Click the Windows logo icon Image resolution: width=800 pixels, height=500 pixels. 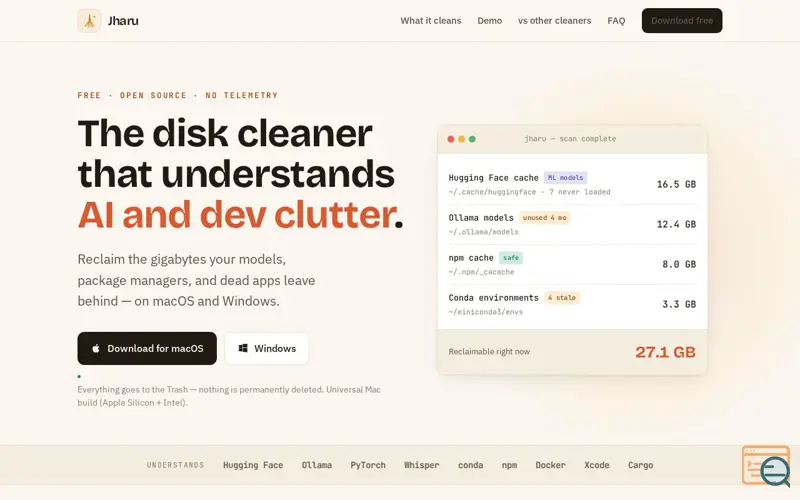(243, 348)
